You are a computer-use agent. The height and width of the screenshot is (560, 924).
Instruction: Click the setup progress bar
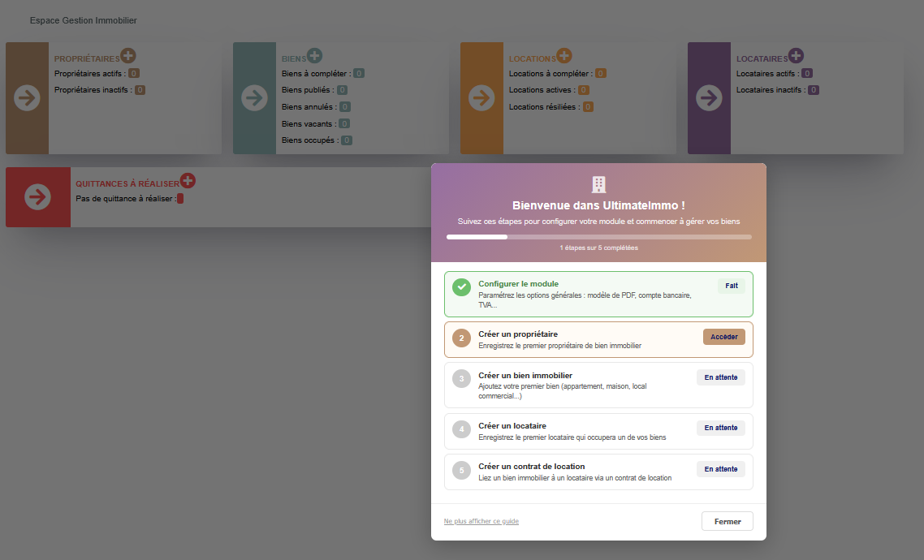(x=598, y=237)
